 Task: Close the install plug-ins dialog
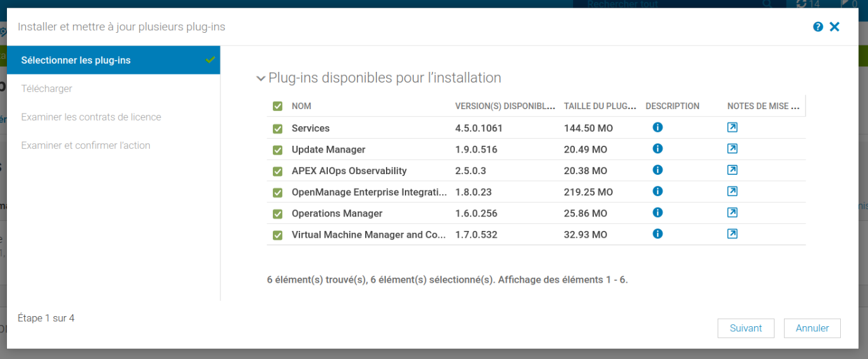tap(835, 26)
